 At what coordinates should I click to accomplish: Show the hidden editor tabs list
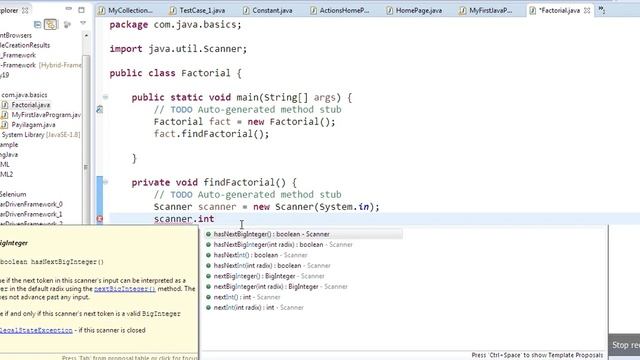click(602, 10)
